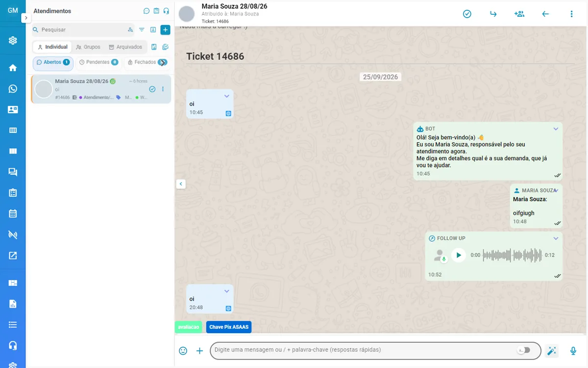The height and width of the screenshot is (368, 588).
Task: Open options arrow on BOT message
Action: (x=556, y=129)
